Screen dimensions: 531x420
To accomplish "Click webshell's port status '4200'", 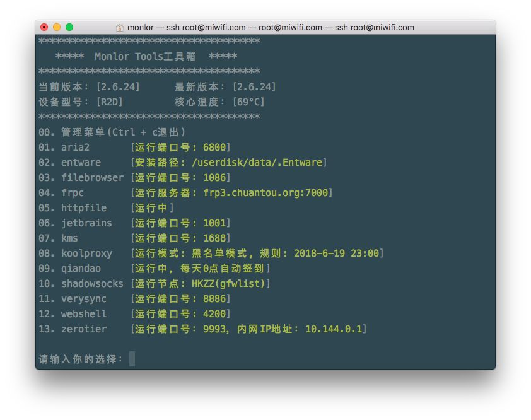I will (x=214, y=313).
